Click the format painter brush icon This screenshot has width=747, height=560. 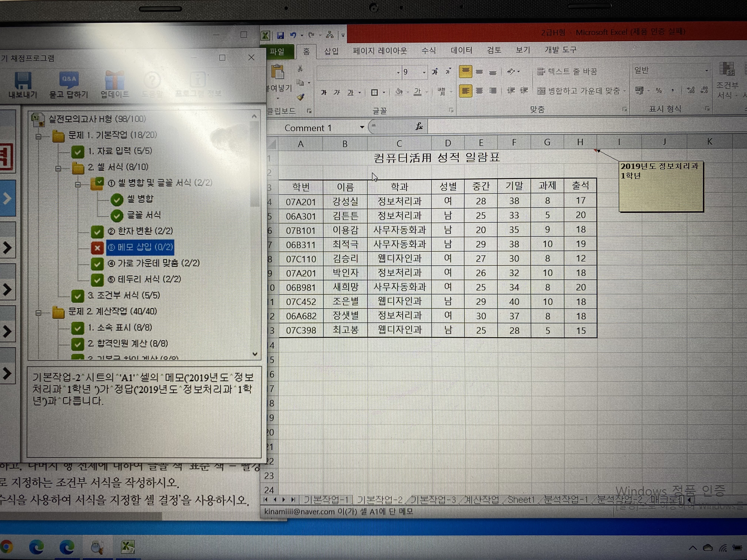coord(301,97)
